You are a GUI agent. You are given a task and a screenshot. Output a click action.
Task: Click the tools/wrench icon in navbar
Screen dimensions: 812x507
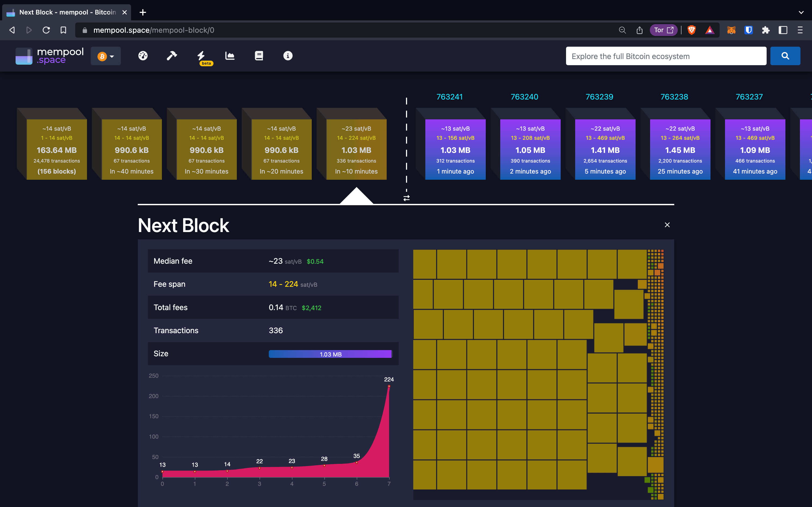point(171,56)
